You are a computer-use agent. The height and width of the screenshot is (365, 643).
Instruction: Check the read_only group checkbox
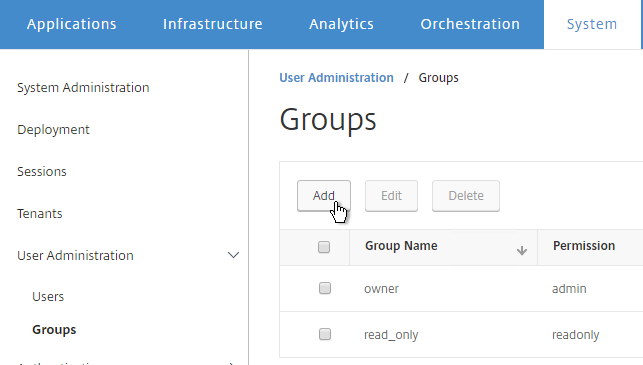[x=325, y=334]
